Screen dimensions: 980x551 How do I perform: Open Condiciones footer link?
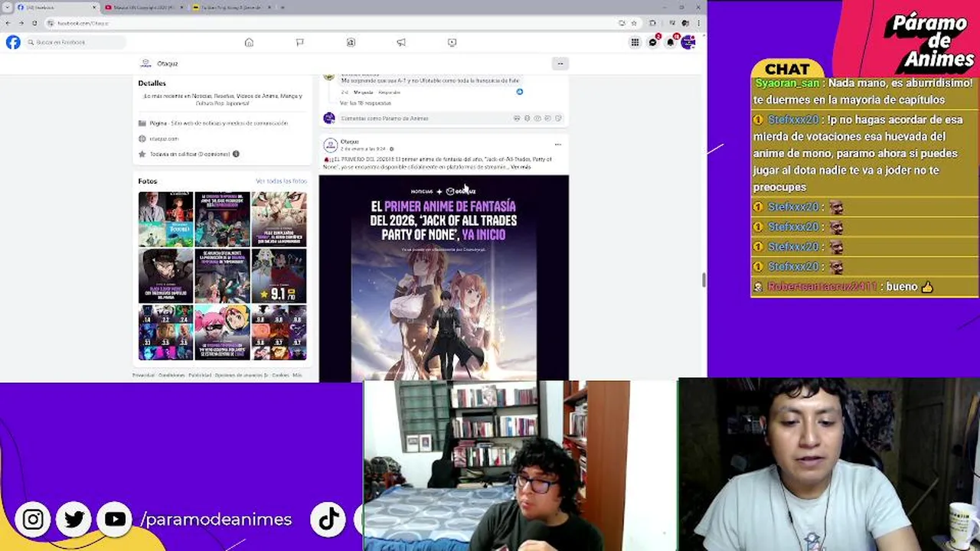point(171,375)
